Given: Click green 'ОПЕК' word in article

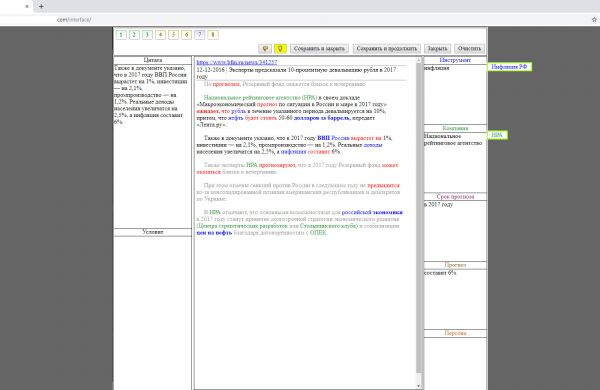Looking at the screenshot, I should (x=318, y=233).
